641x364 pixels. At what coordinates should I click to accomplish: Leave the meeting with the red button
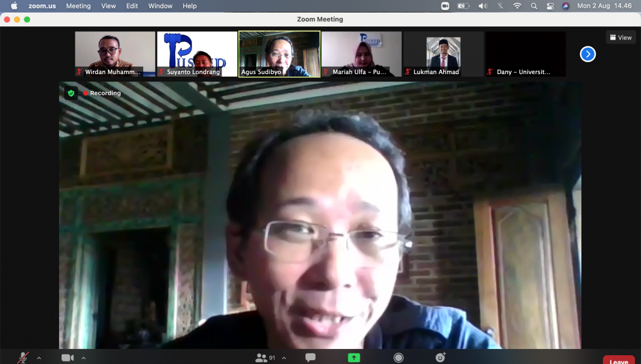(x=618, y=361)
